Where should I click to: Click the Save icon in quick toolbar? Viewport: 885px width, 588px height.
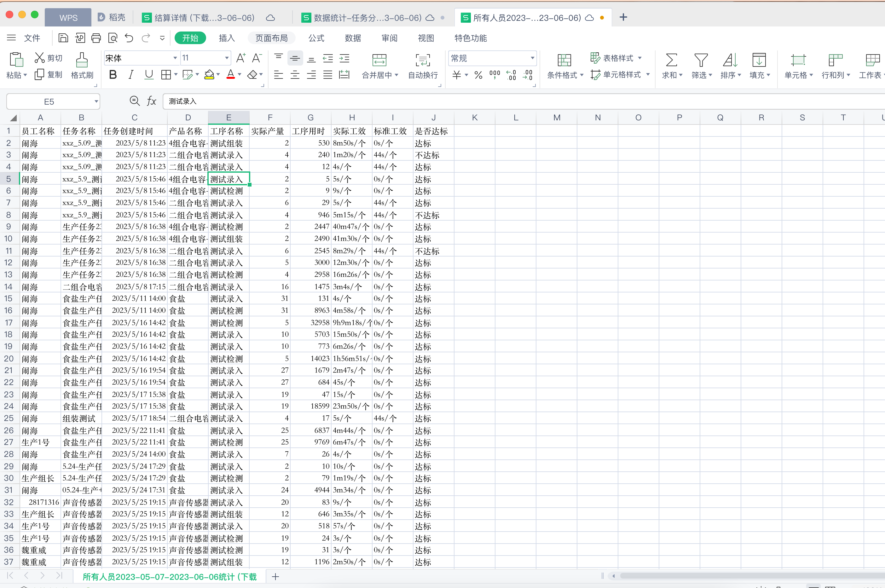[x=63, y=38]
